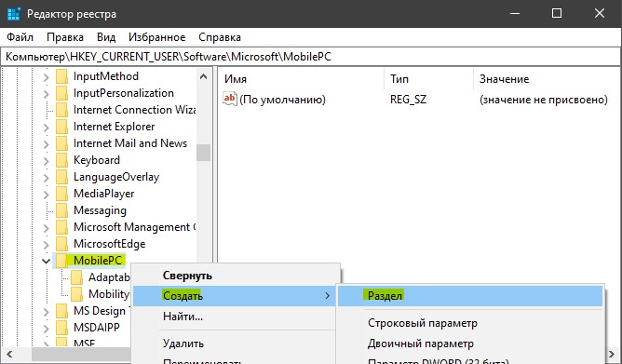Click the Adaptab subkey folder icon
The width and height of the screenshot is (622, 364).
point(77,277)
